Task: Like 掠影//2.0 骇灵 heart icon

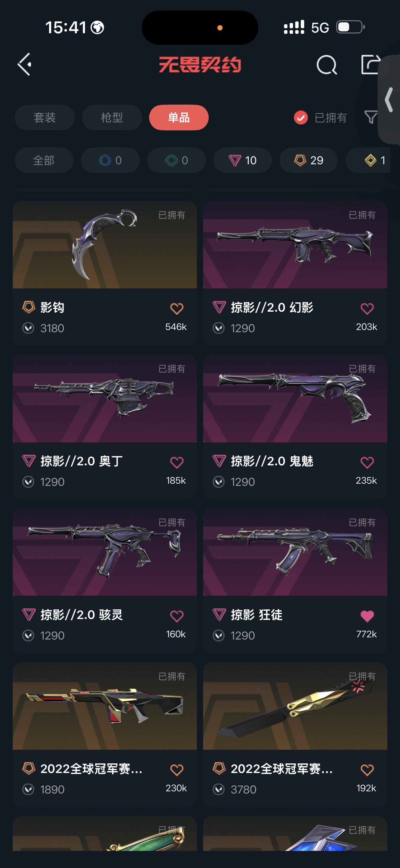Action: (x=176, y=616)
